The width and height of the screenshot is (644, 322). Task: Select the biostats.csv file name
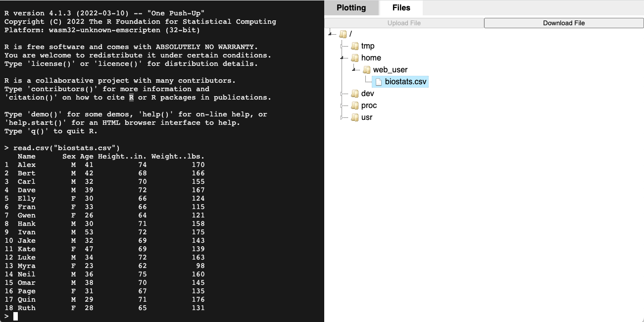tap(405, 82)
